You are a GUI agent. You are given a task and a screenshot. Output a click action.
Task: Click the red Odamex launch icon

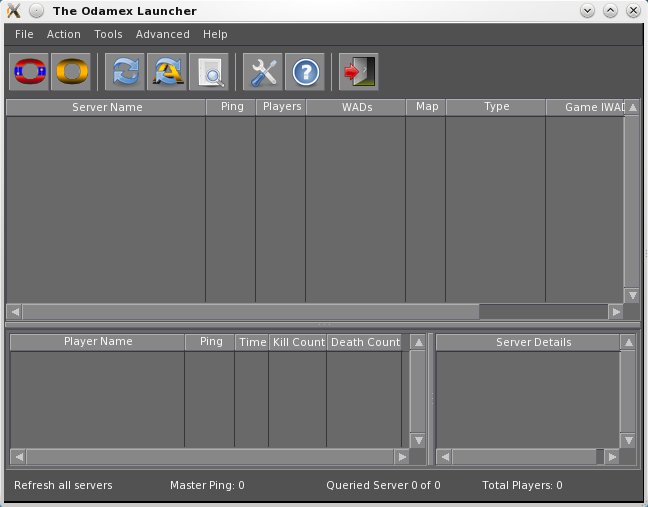click(x=30, y=72)
